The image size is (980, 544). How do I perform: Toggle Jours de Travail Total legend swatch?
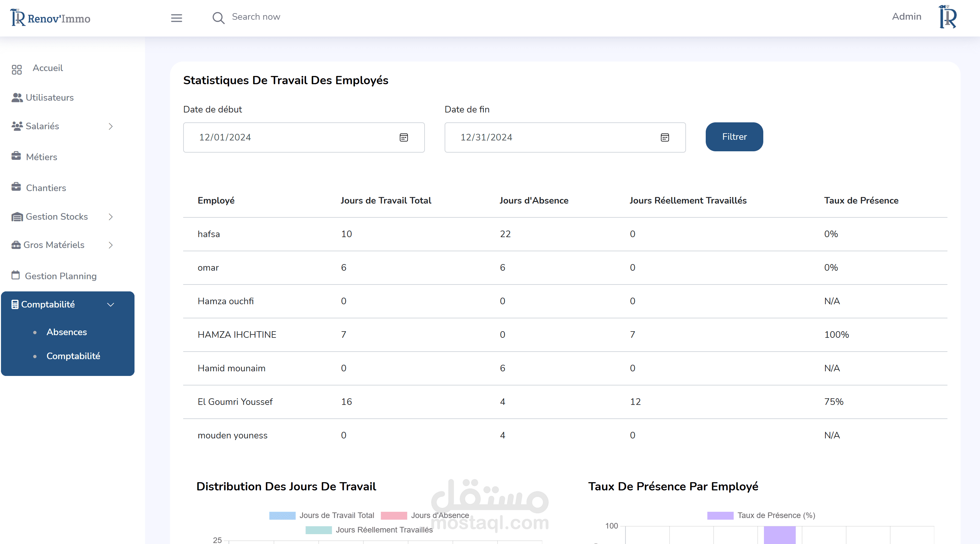tap(282, 515)
